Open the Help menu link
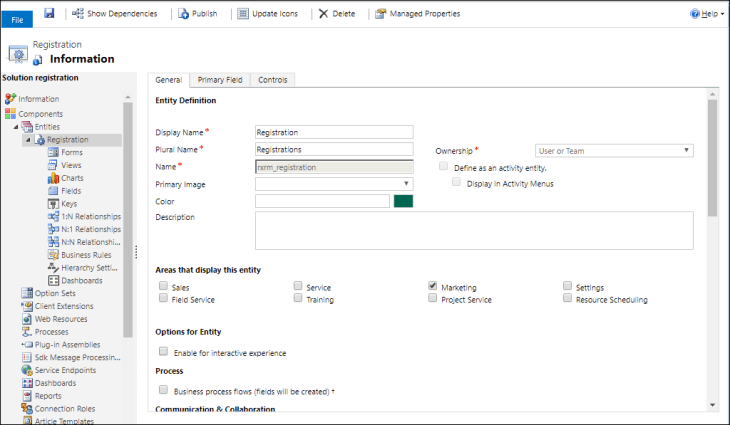This screenshot has width=730, height=425. coord(707,14)
